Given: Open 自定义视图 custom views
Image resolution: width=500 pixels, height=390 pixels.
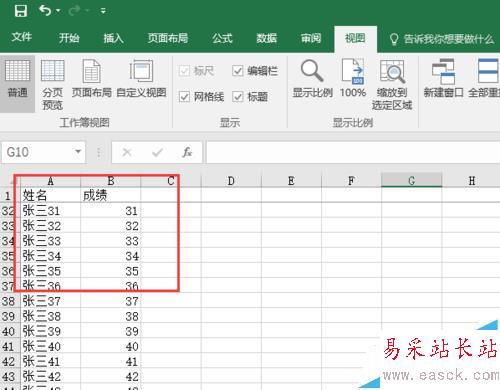Looking at the screenshot, I should click(x=141, y=79).
